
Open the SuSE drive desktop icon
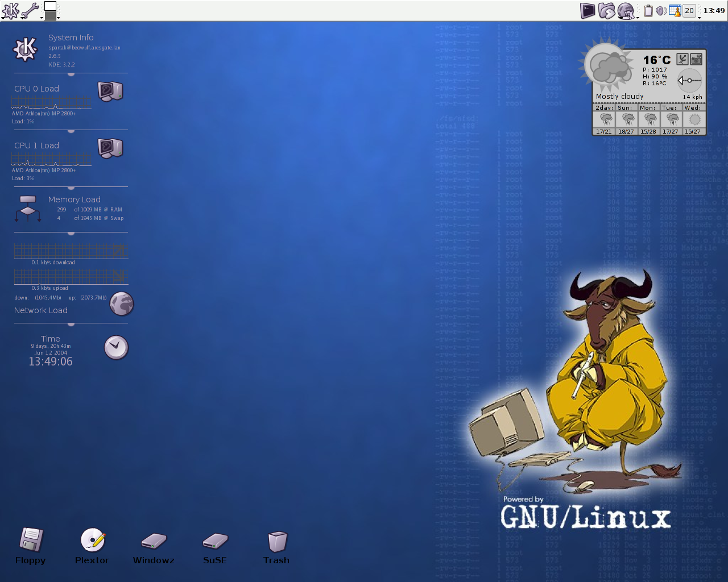[215, 541]
